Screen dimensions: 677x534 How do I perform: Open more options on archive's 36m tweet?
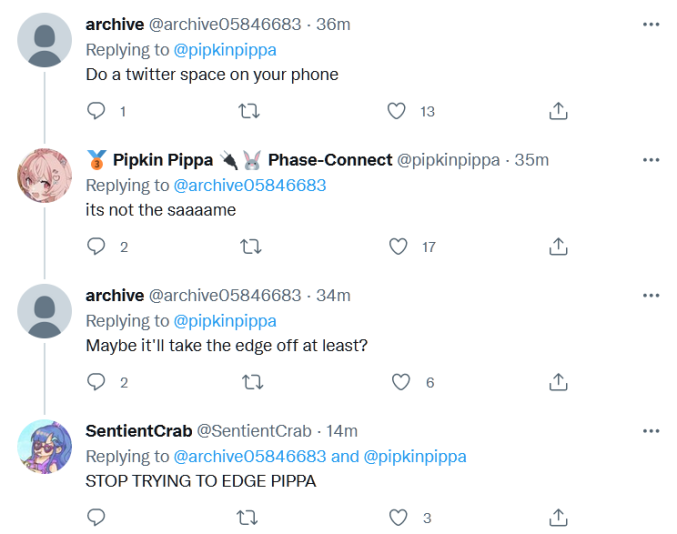coord(651,25)
